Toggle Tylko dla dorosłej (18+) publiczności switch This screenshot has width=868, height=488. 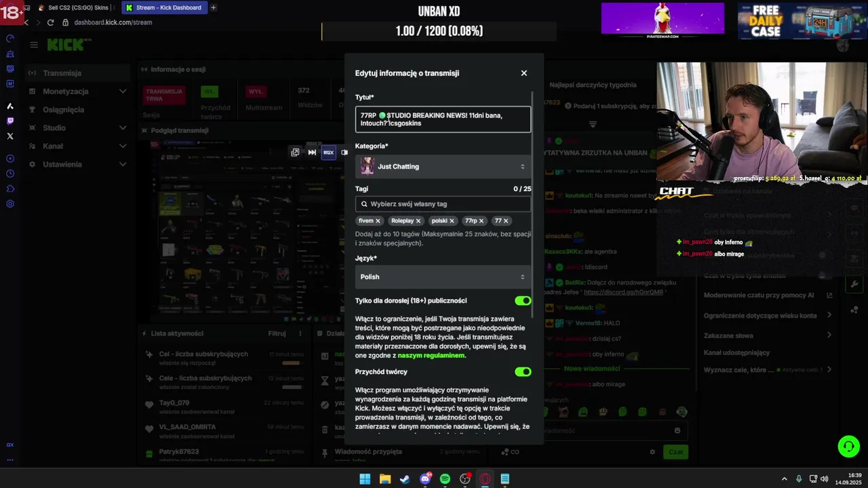523,301
